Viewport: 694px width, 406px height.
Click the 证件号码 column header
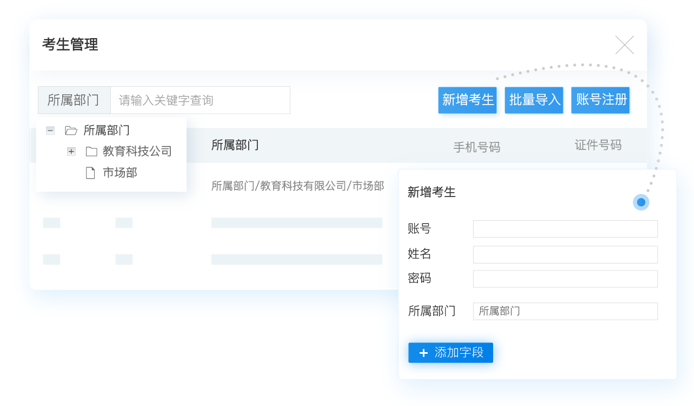tap(598, 145)
